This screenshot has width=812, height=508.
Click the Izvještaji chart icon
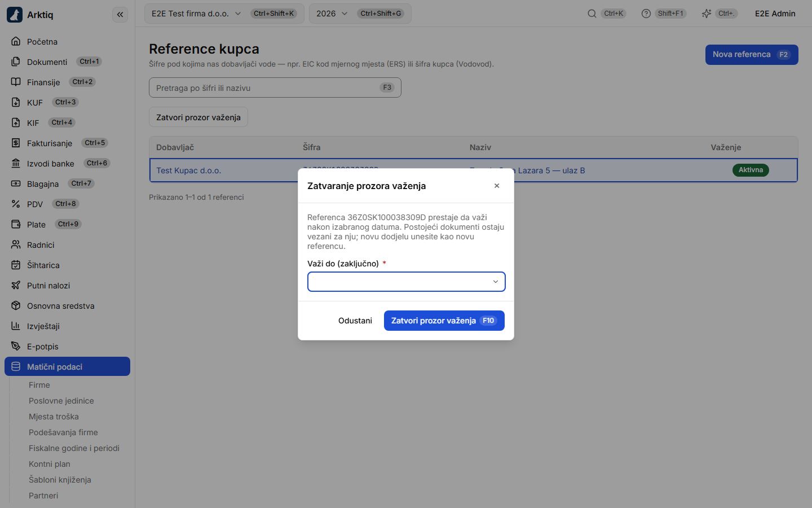[16, 326]
